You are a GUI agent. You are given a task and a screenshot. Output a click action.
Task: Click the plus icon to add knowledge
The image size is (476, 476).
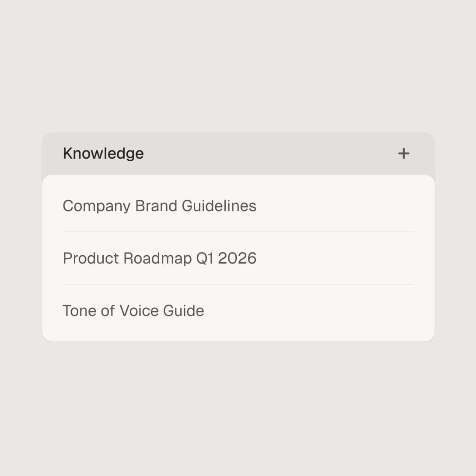[404, 153]
